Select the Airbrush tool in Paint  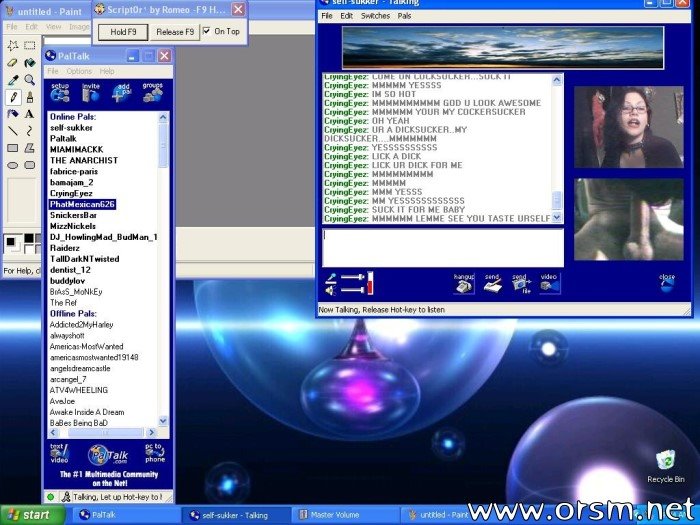pos(13,114)
